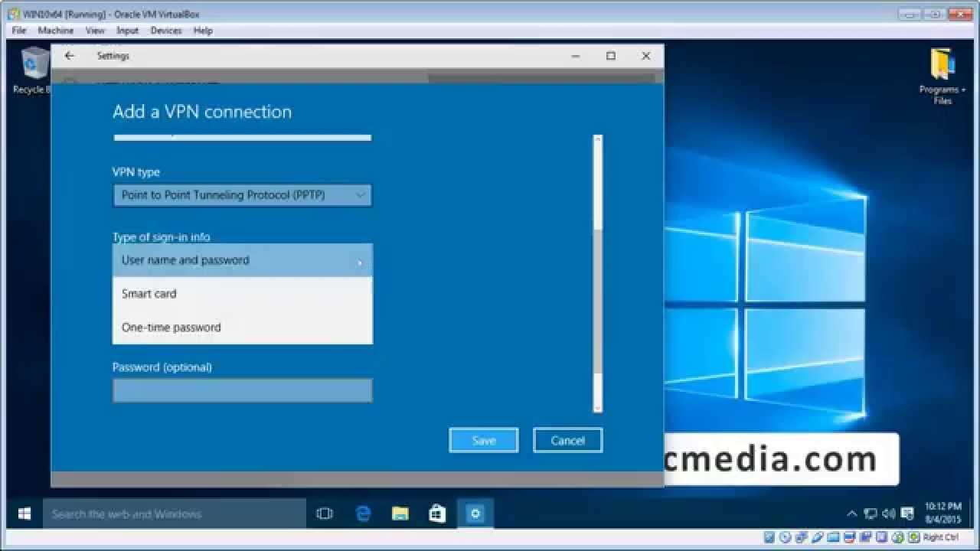Viewport: 980px width, 551px height.
Task: Save the new VPN connection
Action: click(483, 440)
